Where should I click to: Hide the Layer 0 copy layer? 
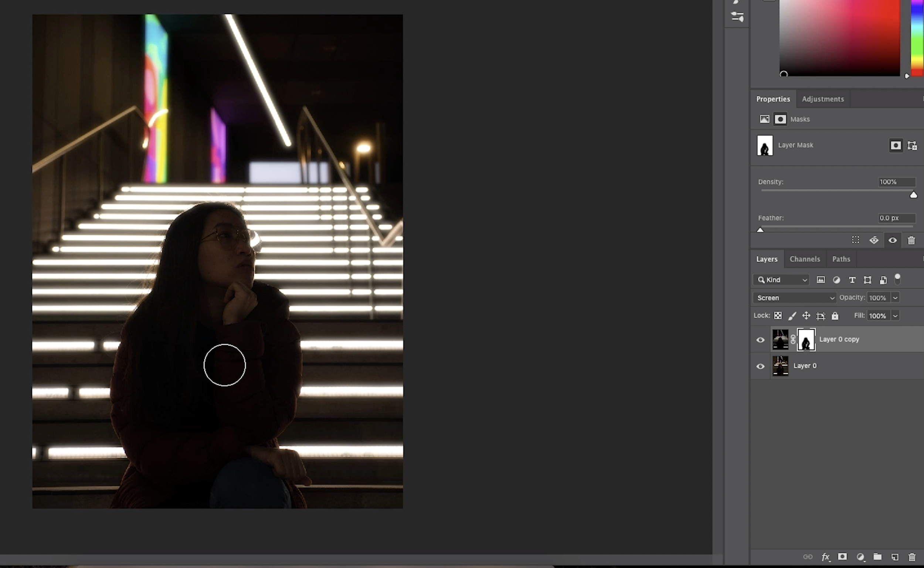point(760,339)
